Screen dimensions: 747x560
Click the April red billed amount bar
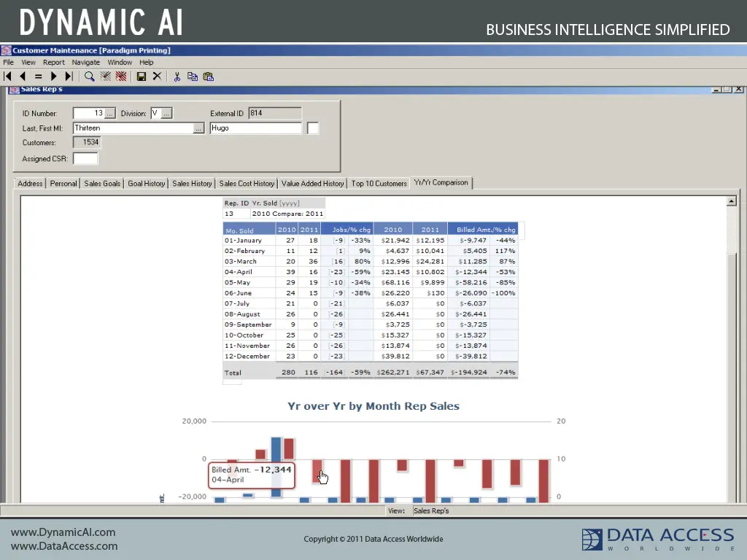click(317, 471)
